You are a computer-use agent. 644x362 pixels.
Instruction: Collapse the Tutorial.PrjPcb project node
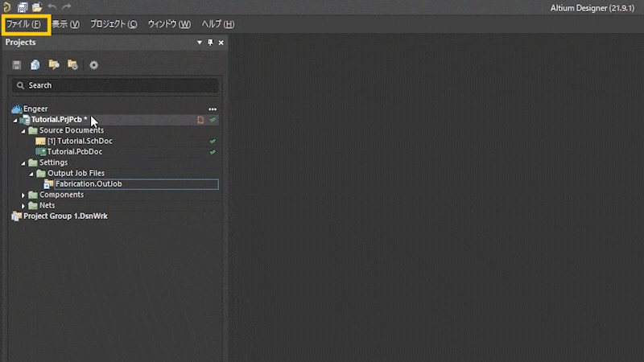(x=15, y=120)
